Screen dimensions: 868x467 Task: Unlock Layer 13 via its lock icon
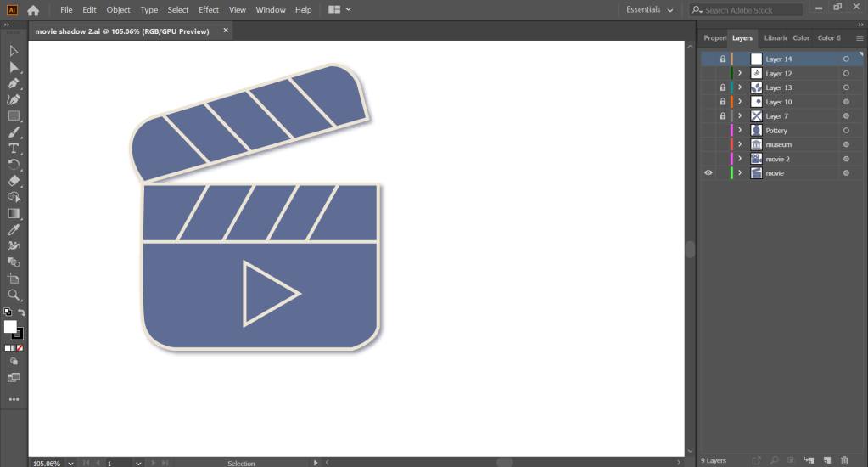(x=723, y=87)
